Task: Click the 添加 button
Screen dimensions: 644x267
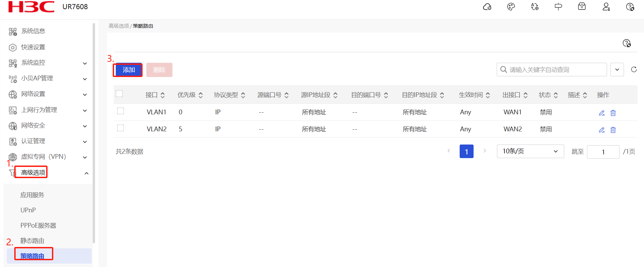Action: [x=129, y=70]
